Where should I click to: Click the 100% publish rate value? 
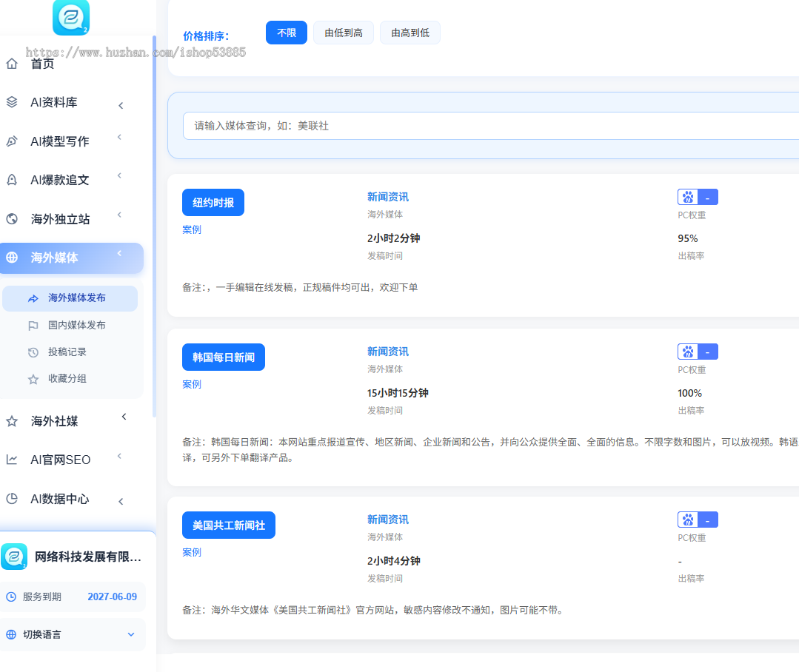(689, 393)
